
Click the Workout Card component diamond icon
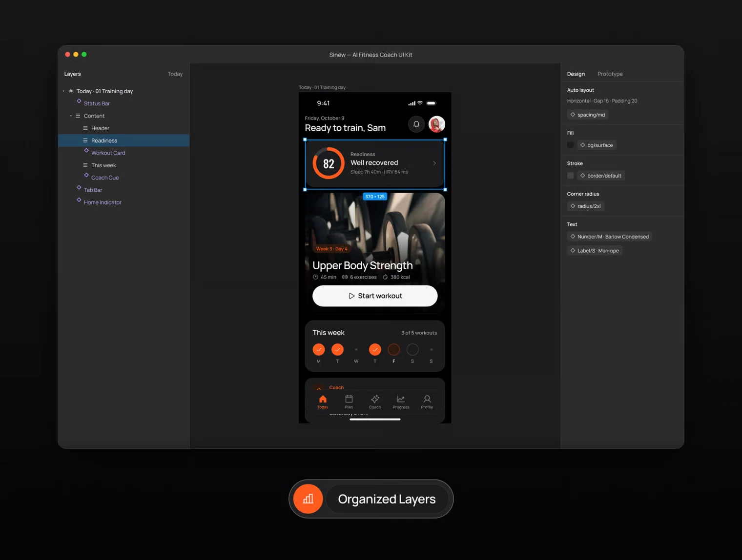[x=86, y=151]
